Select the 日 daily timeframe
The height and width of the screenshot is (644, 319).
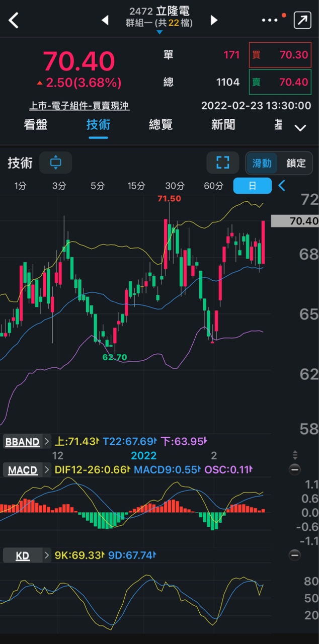click(252, 186)
